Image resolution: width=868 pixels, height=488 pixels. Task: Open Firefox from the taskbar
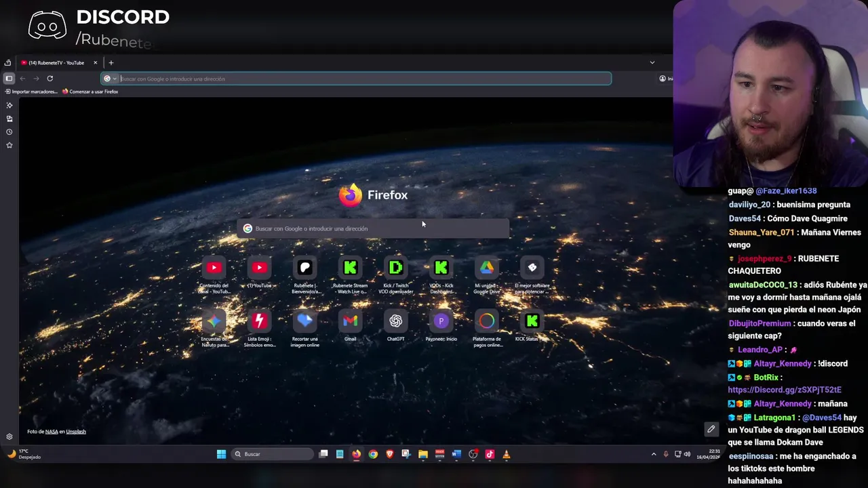[356, 454]
